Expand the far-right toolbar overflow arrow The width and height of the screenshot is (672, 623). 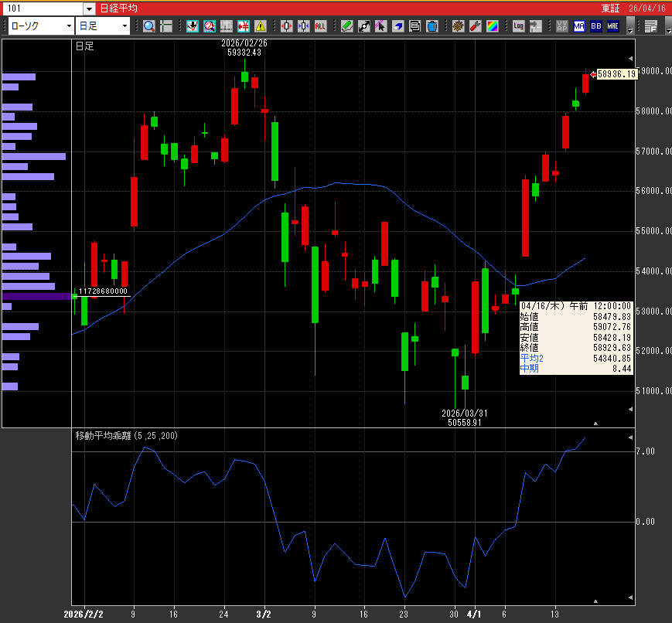tap(669, 26)
